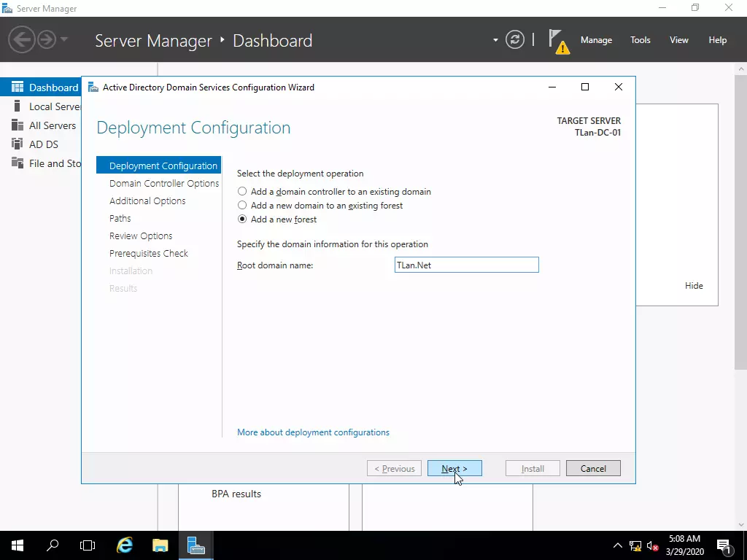The height and width of the screenshot is (560, 747).
Task: Jump to the Paths wizard step
Action: 120,219
